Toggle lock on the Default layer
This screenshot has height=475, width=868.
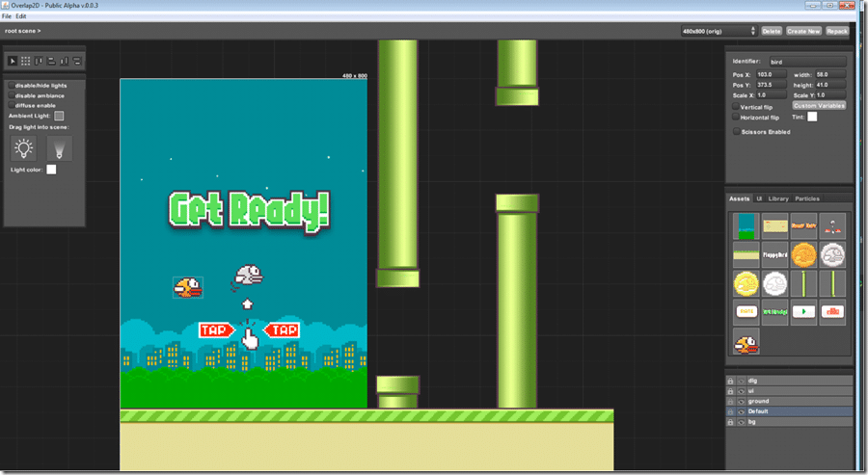[x=730, y=411]
